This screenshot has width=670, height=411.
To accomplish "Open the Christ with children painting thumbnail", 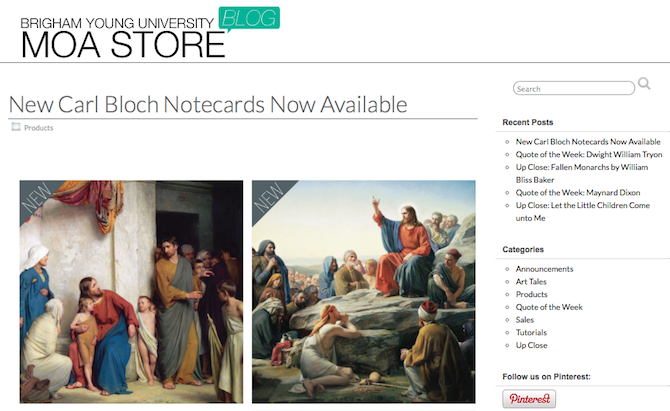I will (x=131, y=292).
